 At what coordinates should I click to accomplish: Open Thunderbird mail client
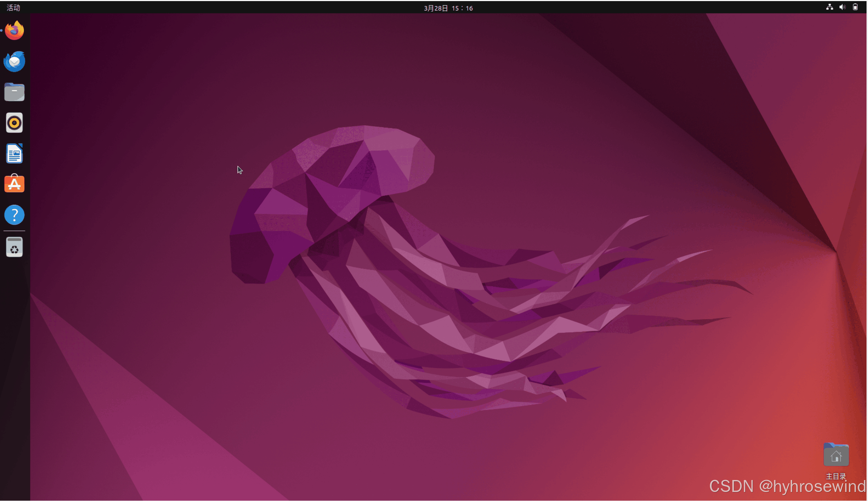pos(14,61)
